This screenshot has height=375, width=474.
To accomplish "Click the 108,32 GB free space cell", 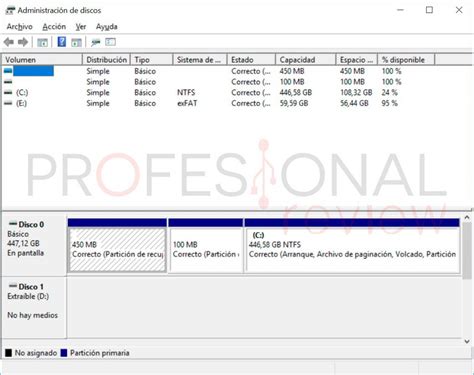I will 356,93.
